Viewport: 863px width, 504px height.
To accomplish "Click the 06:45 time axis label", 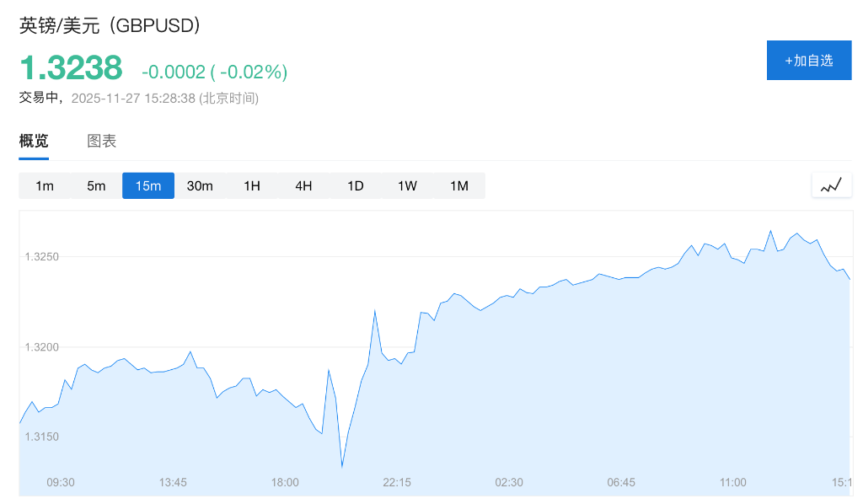I will 621,482.
